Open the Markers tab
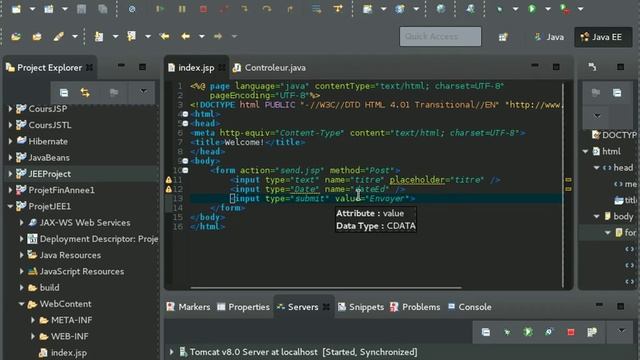This screenshot has width=640, height=360. (189, 307)
